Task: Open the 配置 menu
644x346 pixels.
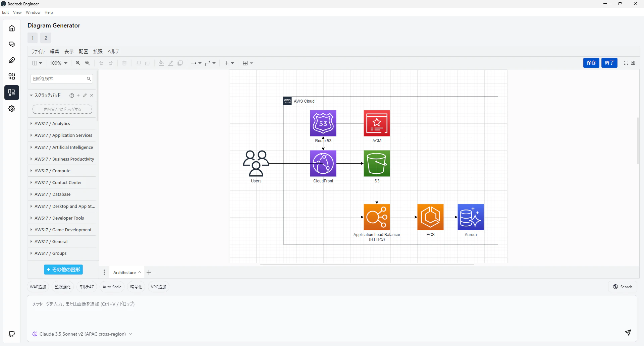Action: (x=84, y=52)
